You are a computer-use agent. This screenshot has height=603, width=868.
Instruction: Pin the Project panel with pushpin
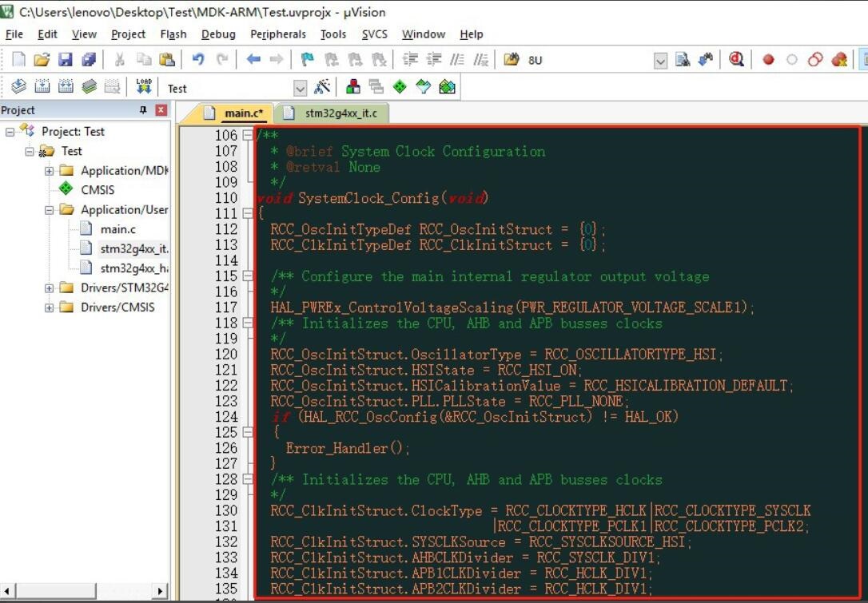(x=144, y=110)
